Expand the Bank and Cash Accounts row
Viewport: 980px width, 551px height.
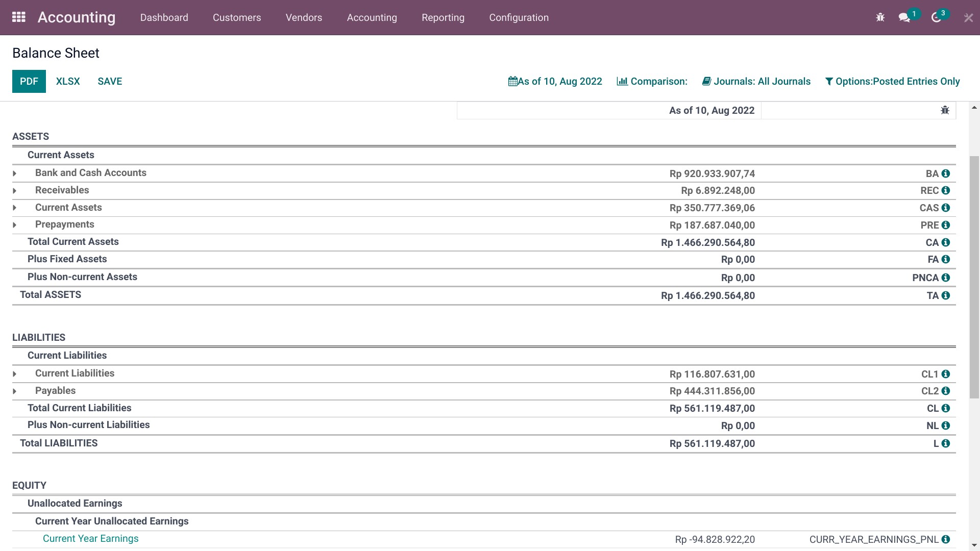click(x=15, y=173)
